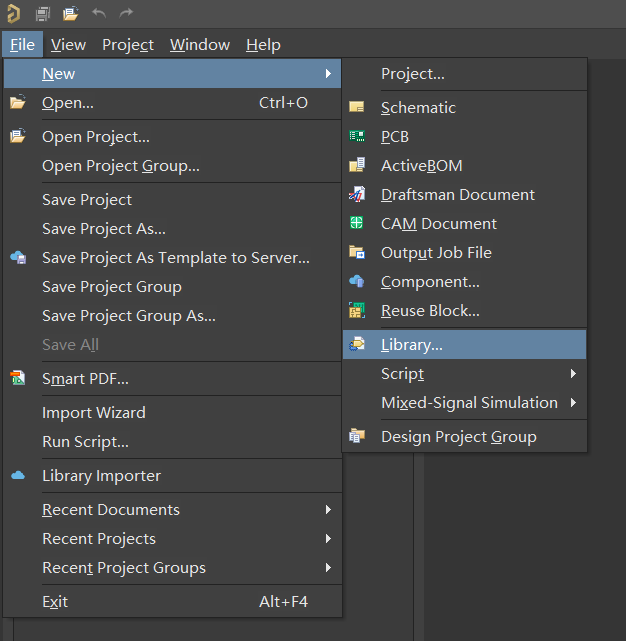Screen dimensions: 626x641
Task: Click the Redo arrow icon
Action: click(126, 13)
